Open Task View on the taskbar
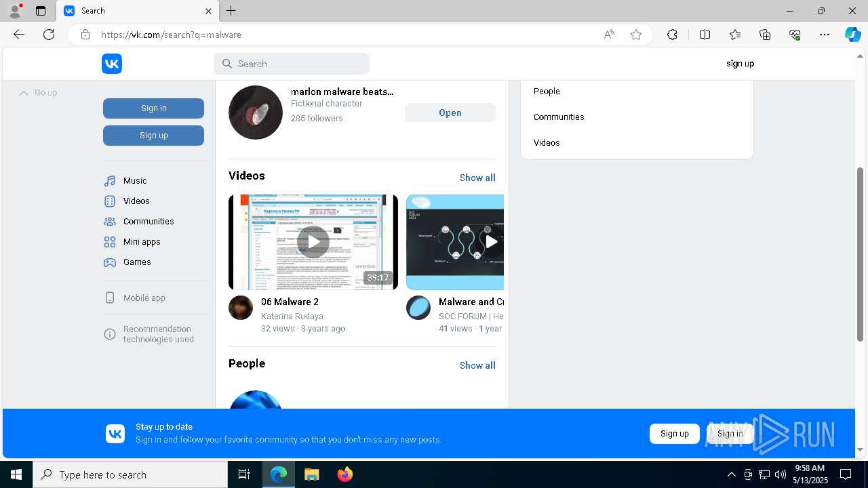 [x=244, y=474]
